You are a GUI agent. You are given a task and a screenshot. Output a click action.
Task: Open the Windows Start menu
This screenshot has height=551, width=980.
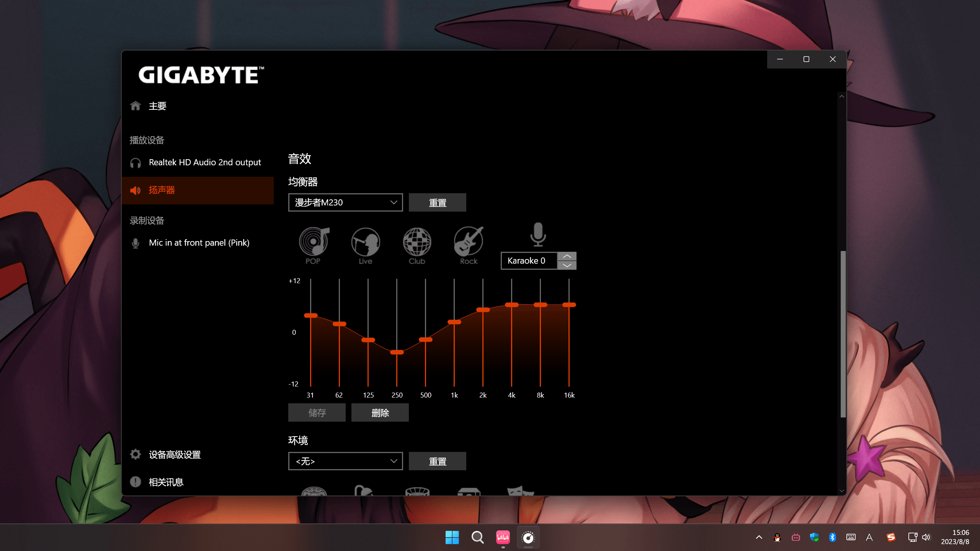click(x=452, y=537)
